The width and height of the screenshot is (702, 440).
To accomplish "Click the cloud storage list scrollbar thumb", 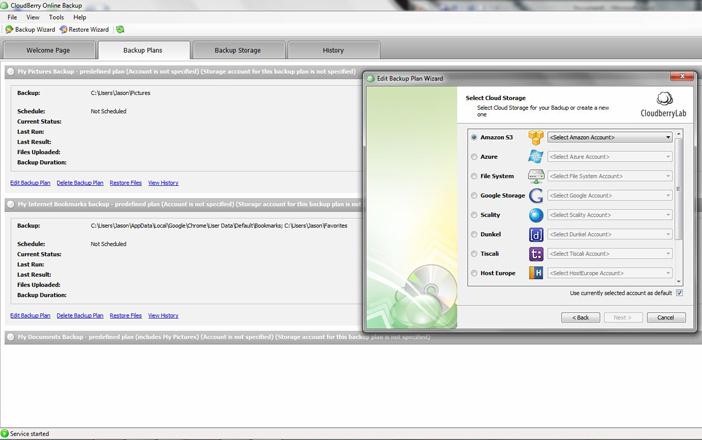I will (678, 189).
